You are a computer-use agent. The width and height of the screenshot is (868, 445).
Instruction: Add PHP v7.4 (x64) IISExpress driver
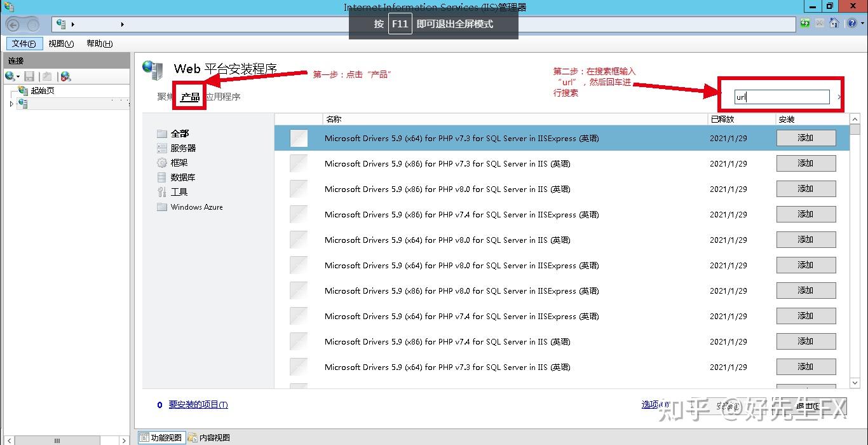806,316
